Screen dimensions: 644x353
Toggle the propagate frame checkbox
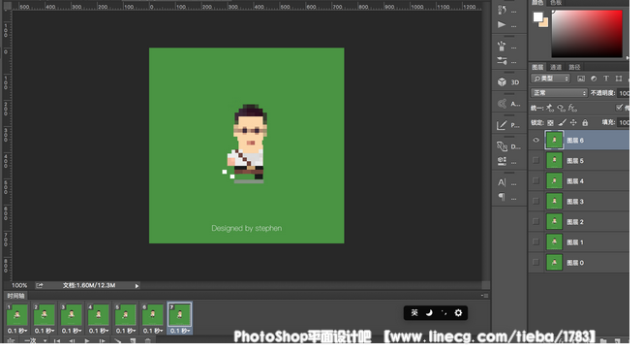click(x=619, y=108)
